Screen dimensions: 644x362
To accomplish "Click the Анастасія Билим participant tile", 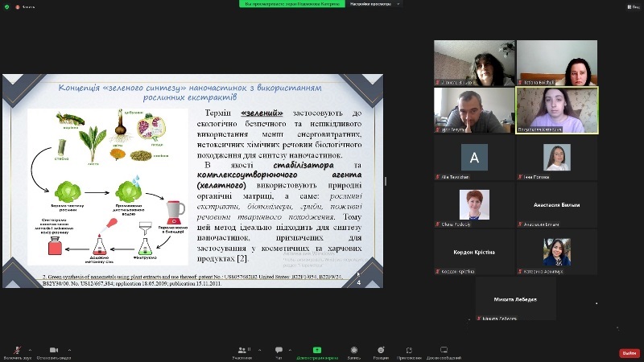I will (x=557, y=205).
